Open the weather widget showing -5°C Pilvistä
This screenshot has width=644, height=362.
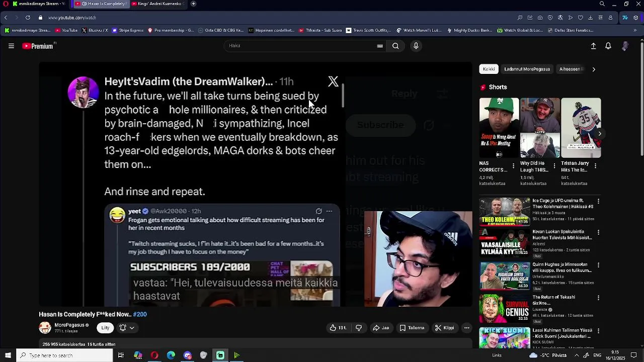[x=547, y=355]
